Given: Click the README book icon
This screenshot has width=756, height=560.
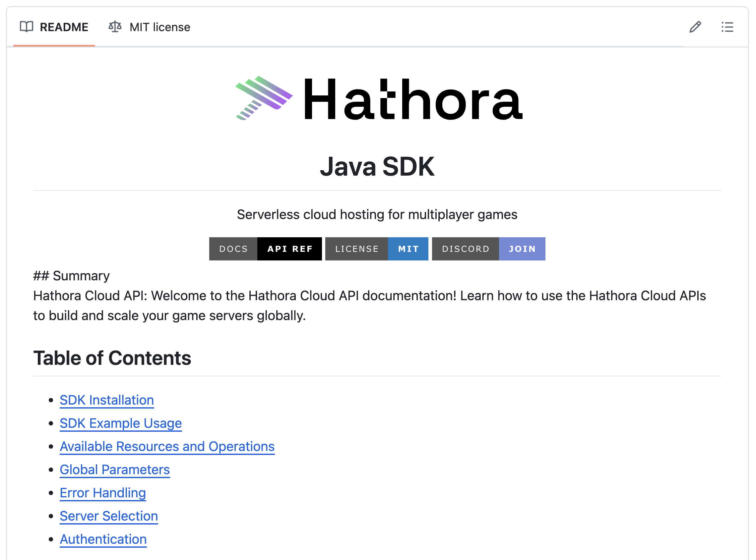Looking at the screenshot, I should tap(27, 27).
